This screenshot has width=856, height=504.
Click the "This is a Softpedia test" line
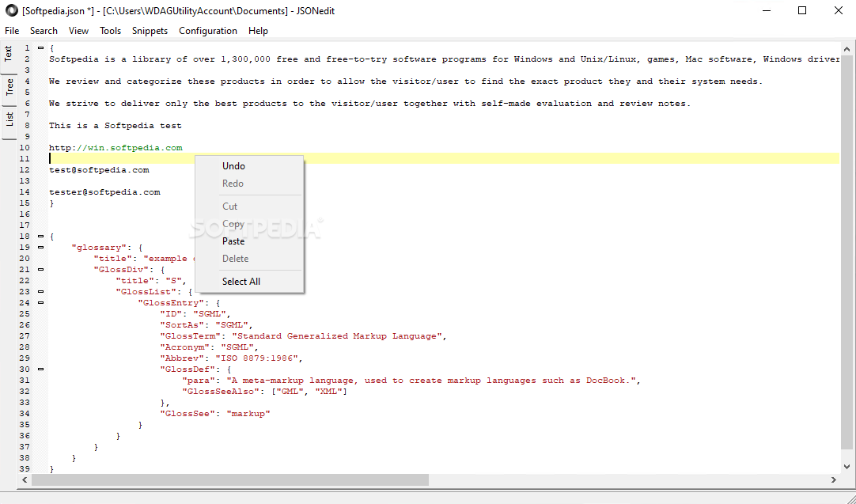pos(116,126)
